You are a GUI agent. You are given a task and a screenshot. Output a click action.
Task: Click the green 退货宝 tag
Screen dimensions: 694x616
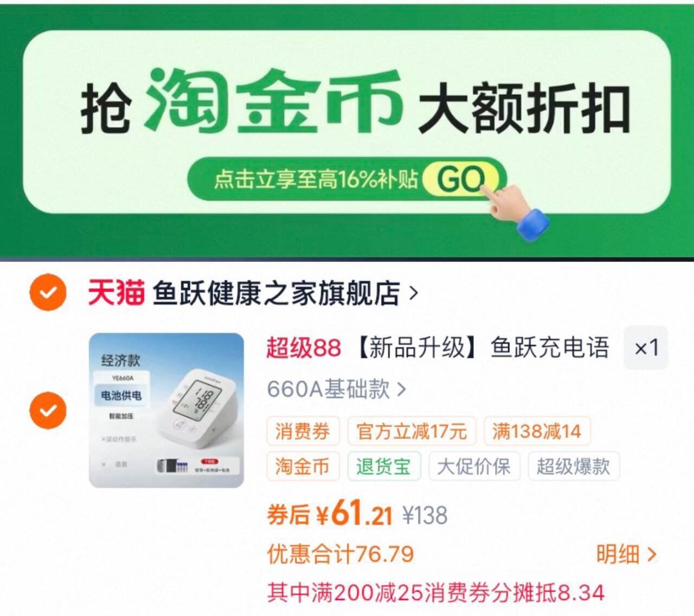(x=384, y=466)
